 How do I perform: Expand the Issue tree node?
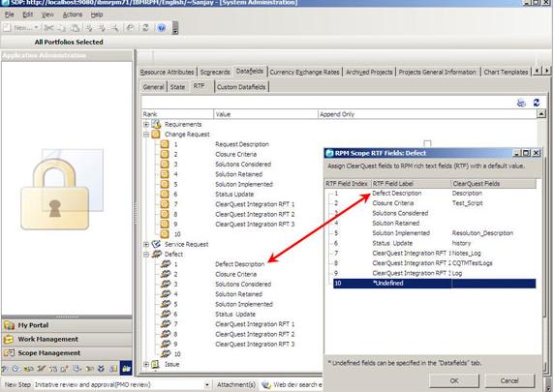pyautogui.click(x=146, y=364)
